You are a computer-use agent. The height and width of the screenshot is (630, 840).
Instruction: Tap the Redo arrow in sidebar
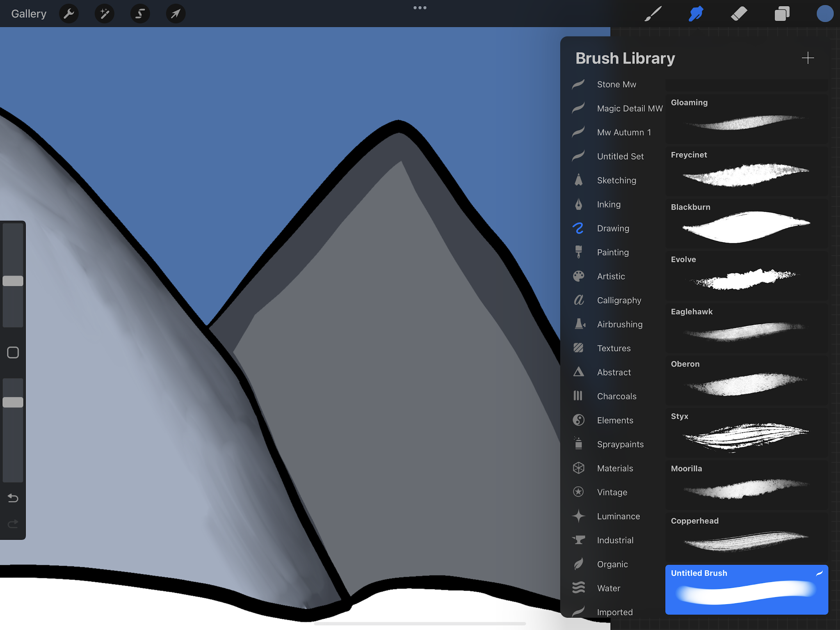click(13, 523)
